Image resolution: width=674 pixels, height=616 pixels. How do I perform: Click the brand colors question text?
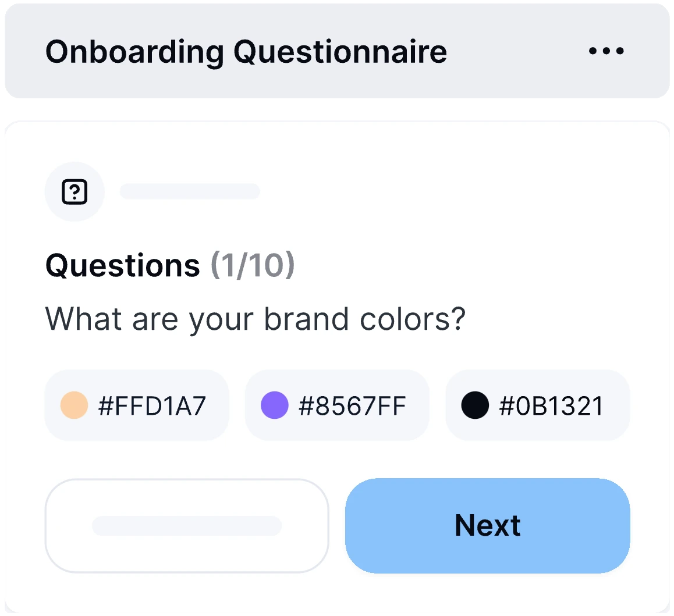tap(256, 319)
